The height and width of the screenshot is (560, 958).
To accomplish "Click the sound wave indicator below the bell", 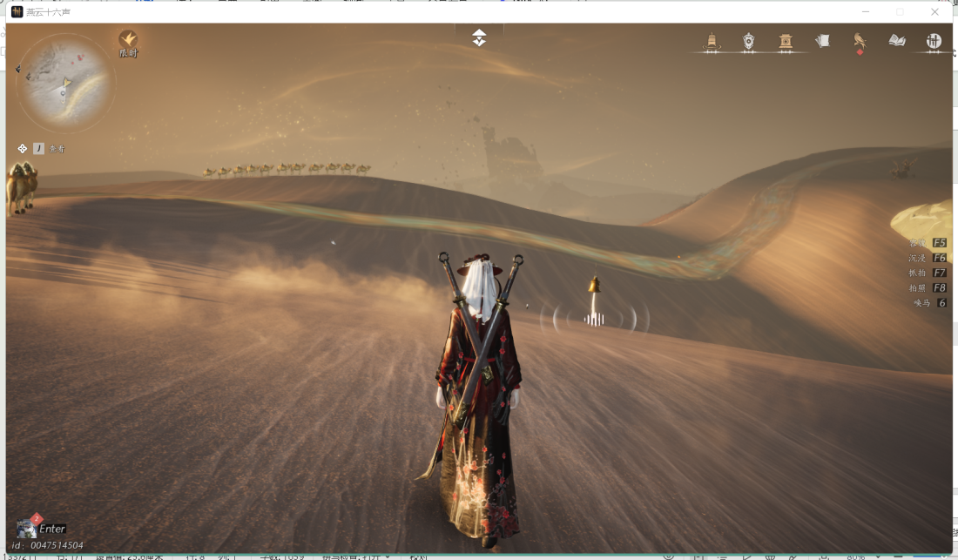I will (x=594, y=319).
